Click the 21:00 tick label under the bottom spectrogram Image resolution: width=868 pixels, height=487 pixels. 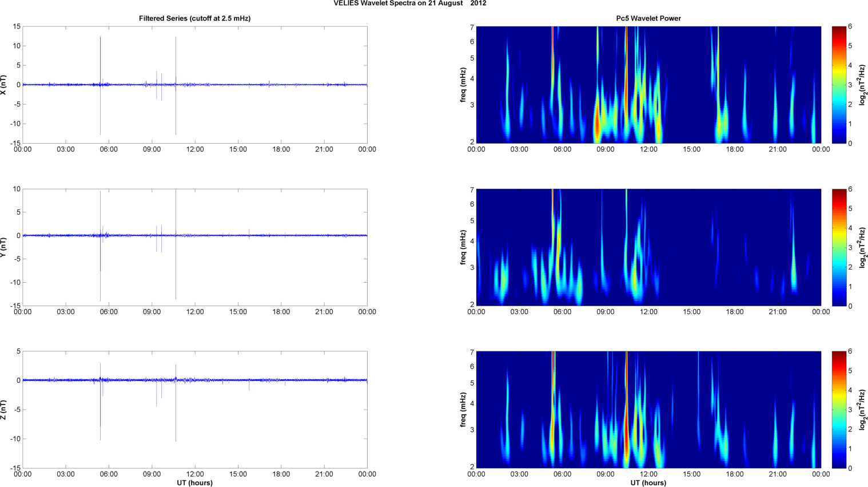click(778, 474)
